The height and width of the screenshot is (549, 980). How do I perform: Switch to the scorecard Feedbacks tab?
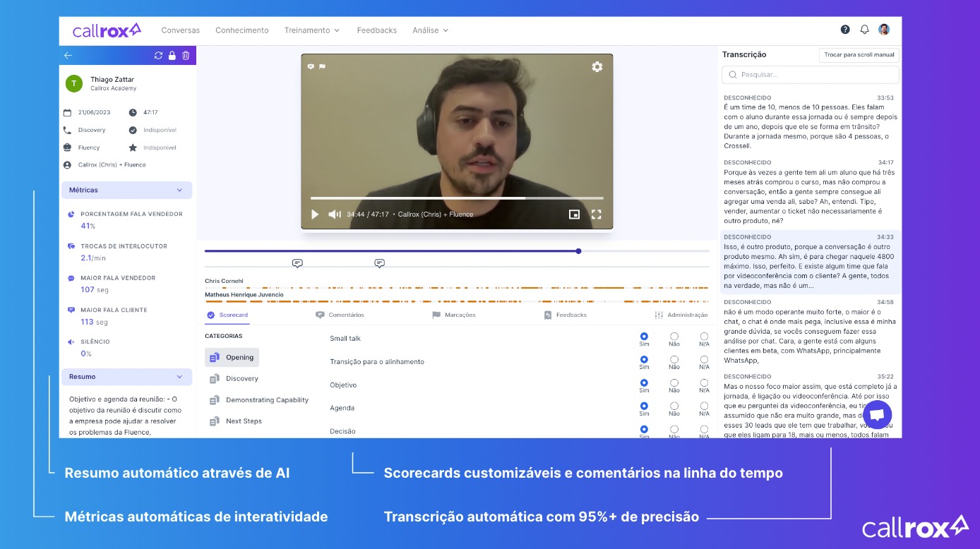[x=565, y=315]
